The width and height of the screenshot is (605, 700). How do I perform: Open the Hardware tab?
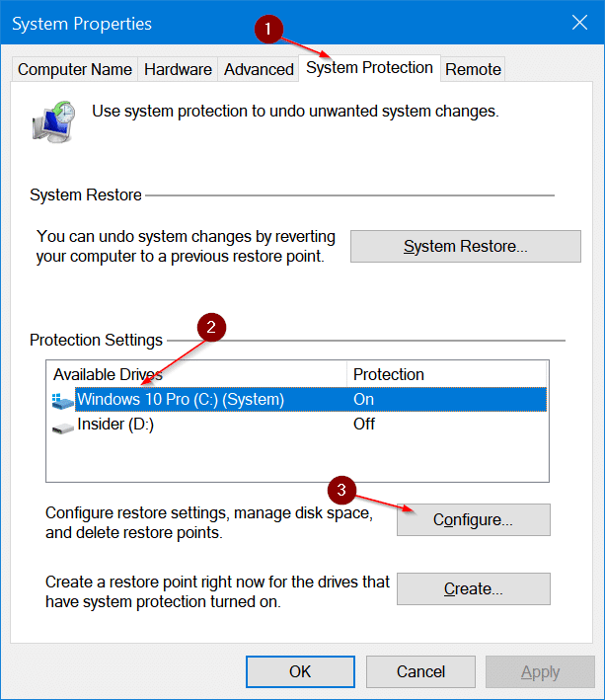[x=178, y=69]
